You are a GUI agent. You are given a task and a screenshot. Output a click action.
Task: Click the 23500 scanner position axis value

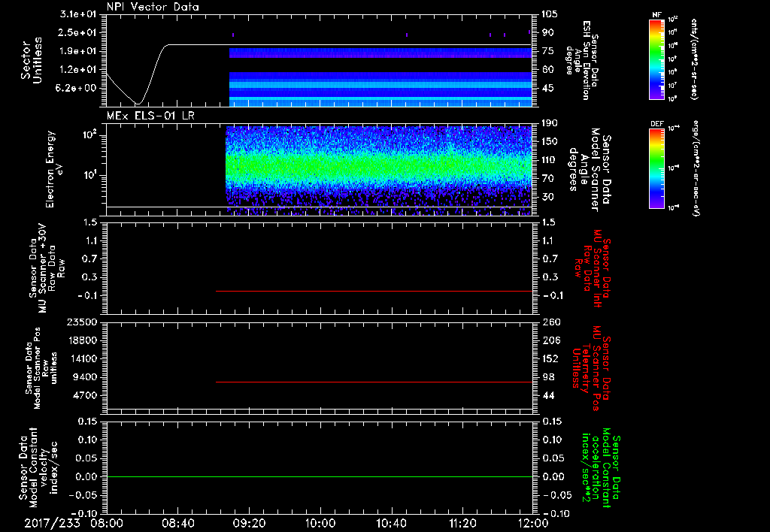(82, 322)
